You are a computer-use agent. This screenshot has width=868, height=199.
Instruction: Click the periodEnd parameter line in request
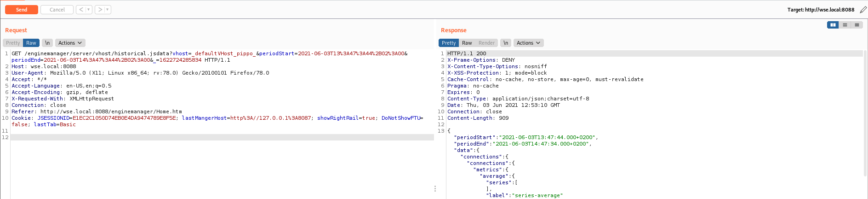[121, 60]
